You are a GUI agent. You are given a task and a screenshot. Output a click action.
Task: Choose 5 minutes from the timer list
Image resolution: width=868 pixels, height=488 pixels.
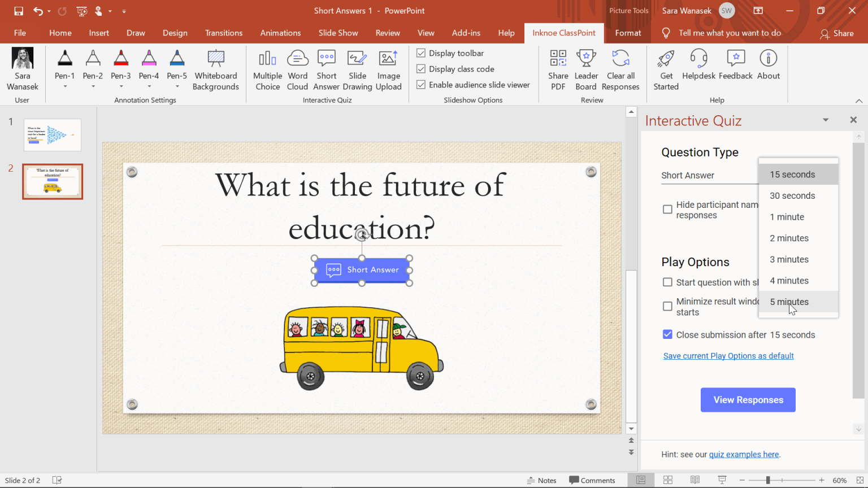[789, 302]
